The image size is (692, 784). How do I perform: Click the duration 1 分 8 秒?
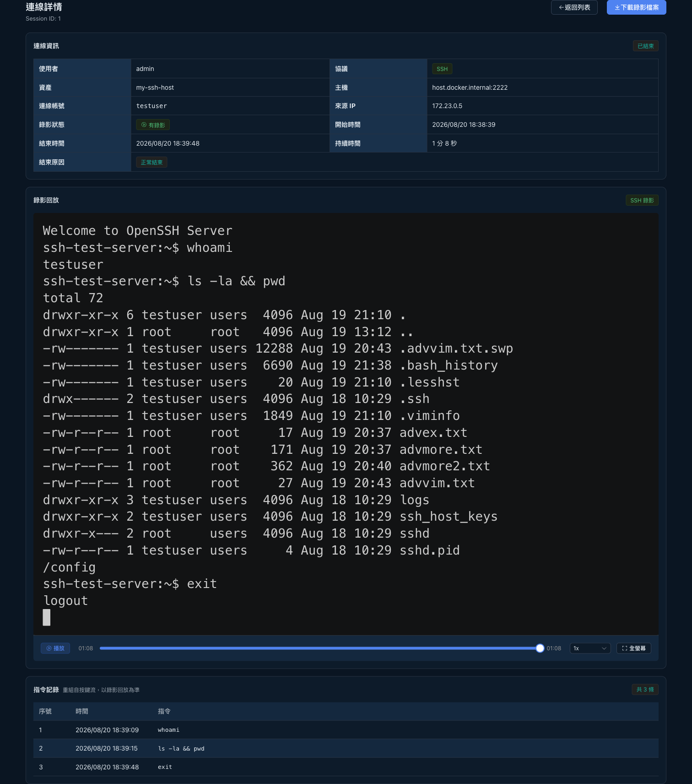point(444,143)
